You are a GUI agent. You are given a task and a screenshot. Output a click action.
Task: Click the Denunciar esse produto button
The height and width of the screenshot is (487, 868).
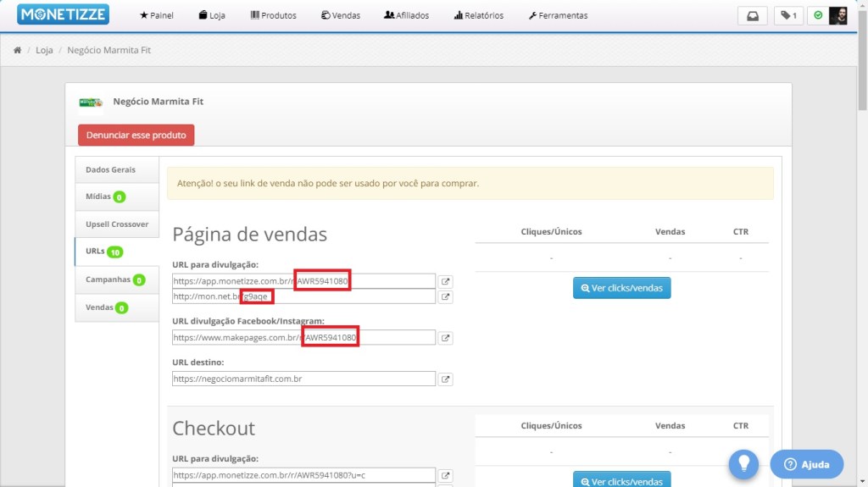136,135
